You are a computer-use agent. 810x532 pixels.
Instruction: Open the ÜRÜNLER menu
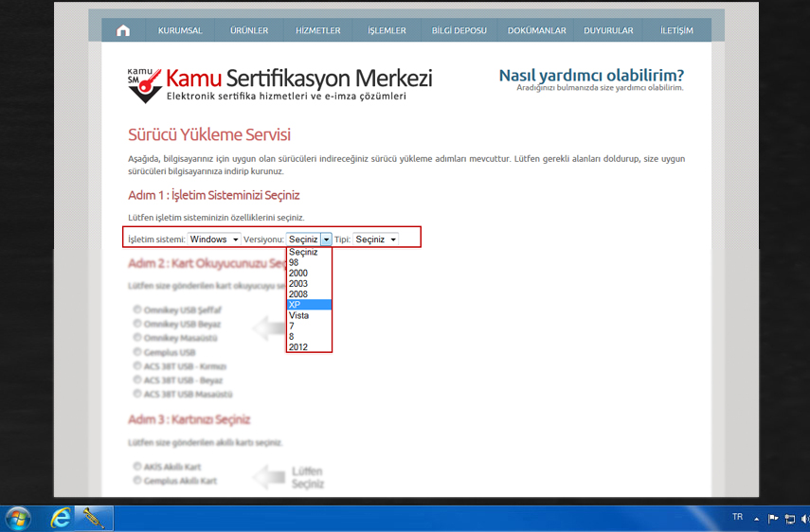249,30
